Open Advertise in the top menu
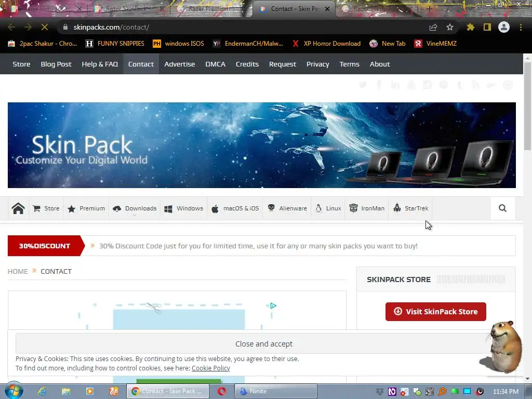Screen dimensions: 532x399 [179, 64]
